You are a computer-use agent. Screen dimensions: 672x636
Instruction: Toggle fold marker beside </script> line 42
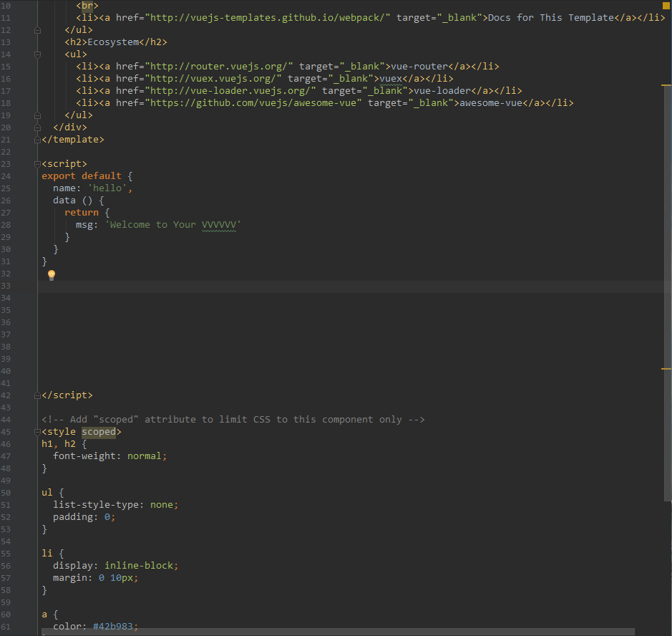37,395
